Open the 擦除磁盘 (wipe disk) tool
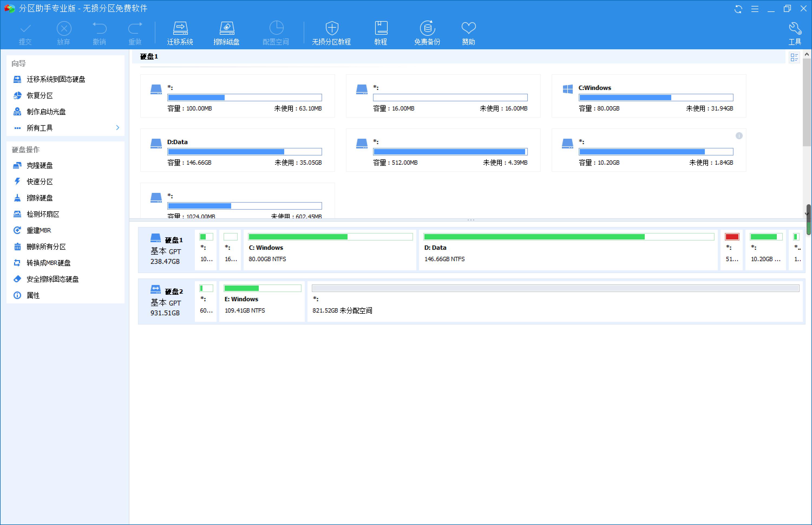812x525 pixels. coord(227,33)
